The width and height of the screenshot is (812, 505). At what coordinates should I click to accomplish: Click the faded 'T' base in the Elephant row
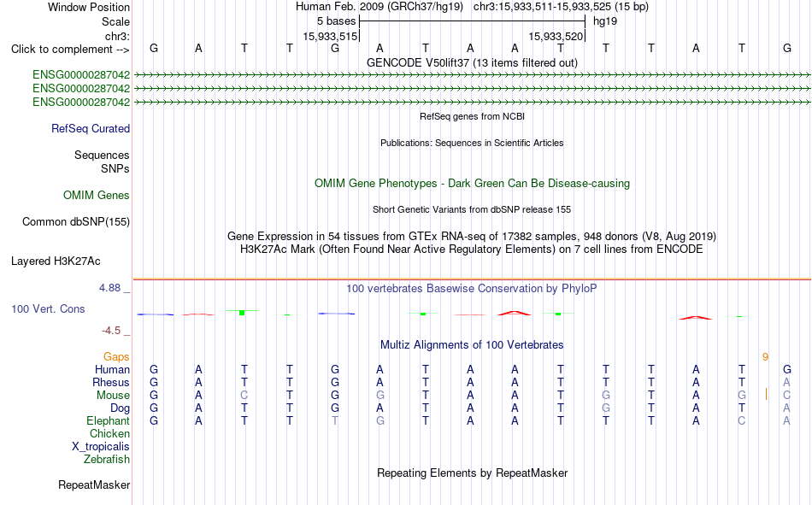point(335,420)
